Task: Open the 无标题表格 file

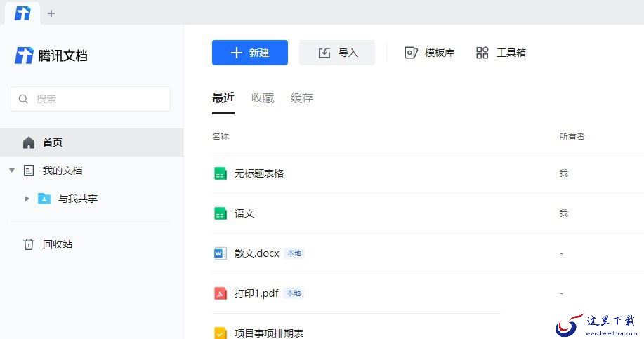Action: tap(259, 173)
